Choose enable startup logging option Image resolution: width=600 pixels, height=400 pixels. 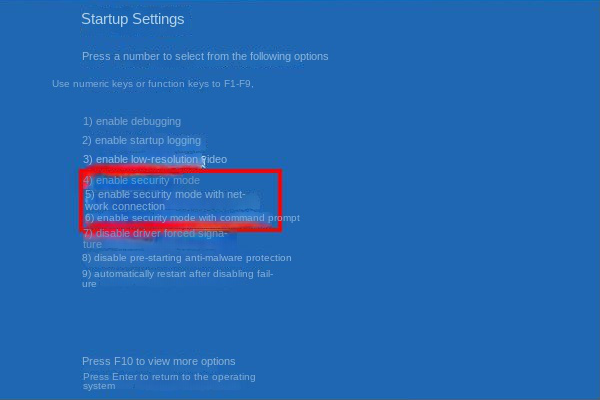click(141, 140)
